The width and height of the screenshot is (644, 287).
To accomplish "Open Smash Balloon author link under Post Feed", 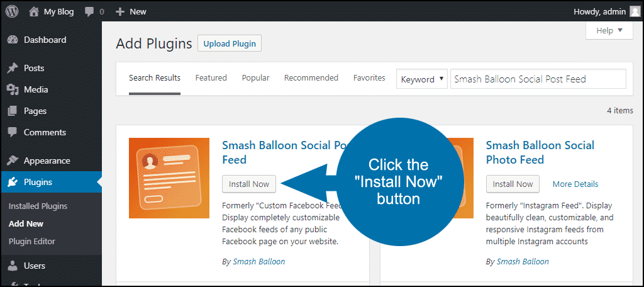I will tap(258, 261).
